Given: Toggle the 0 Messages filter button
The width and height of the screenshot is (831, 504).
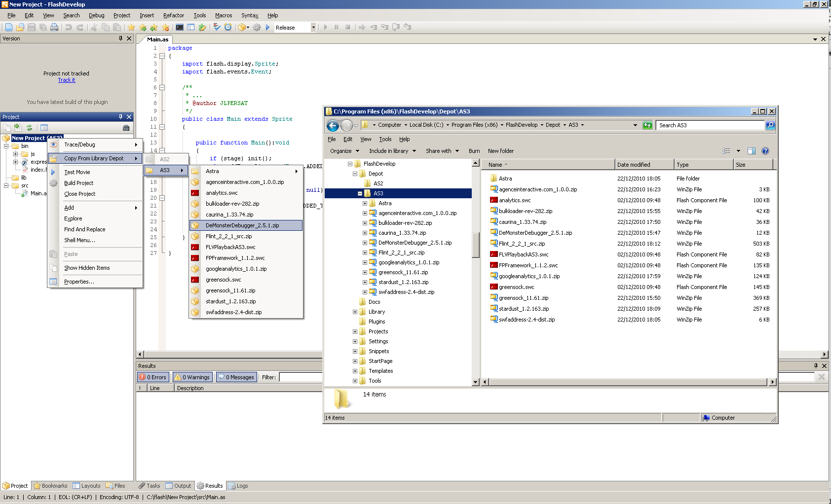Looking at the screenshot, I should [x=236, y=377].
